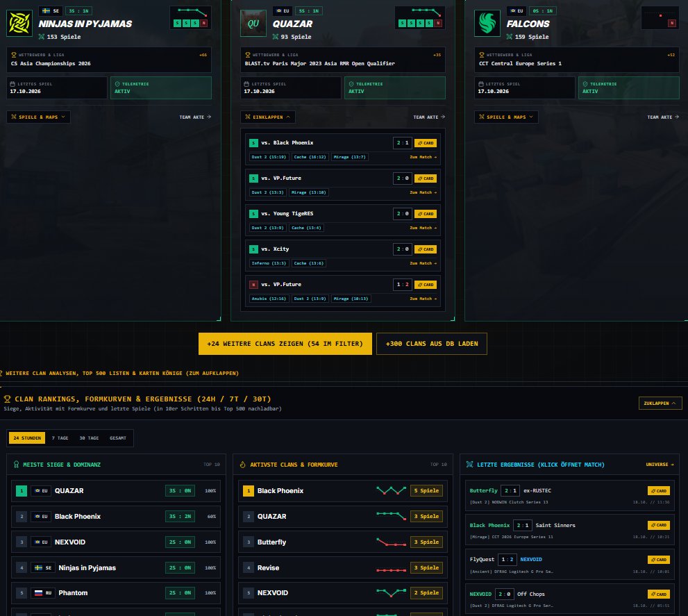688x616 pixels.
Task: Load +300 Clans aus DB
Action: 432,343
